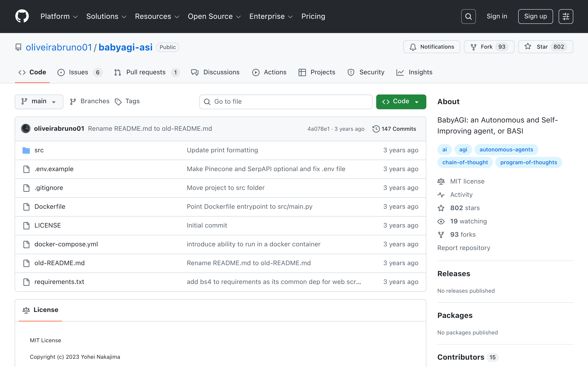Expand the green Code dropdown
The width and height of the screenshot is (588, 367).
401,101
